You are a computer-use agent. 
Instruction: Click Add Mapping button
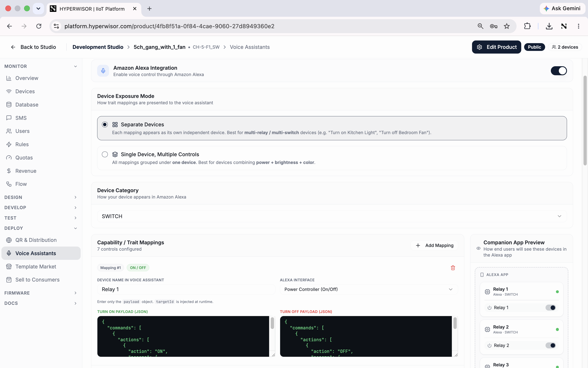click(x=434, y=245)
